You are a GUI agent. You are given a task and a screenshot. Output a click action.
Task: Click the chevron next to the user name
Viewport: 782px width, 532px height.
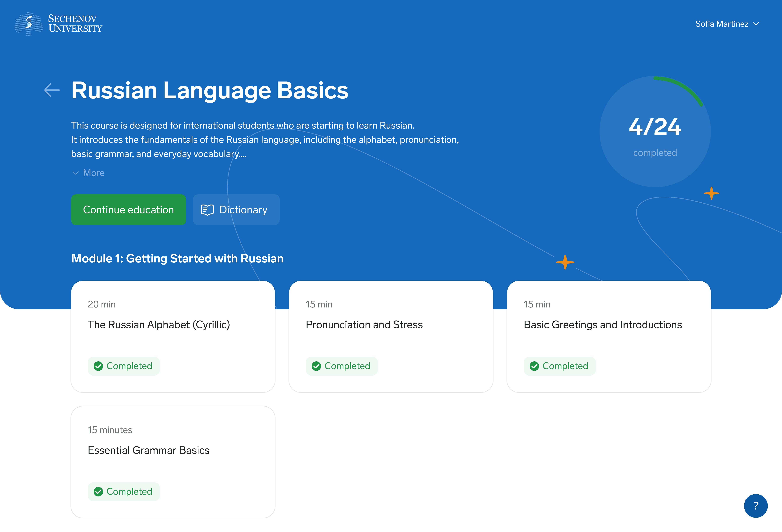tap(756, 24)
